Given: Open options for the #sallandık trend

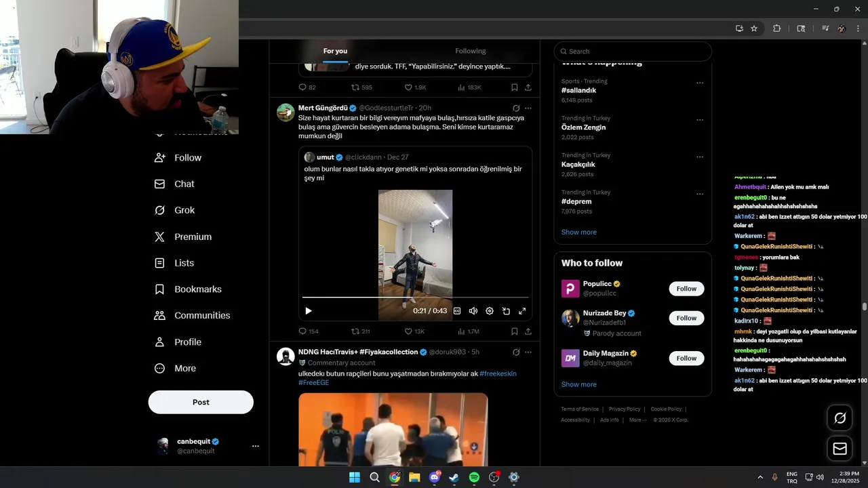Looking at the screenshot, I should [x=700, y=83].
